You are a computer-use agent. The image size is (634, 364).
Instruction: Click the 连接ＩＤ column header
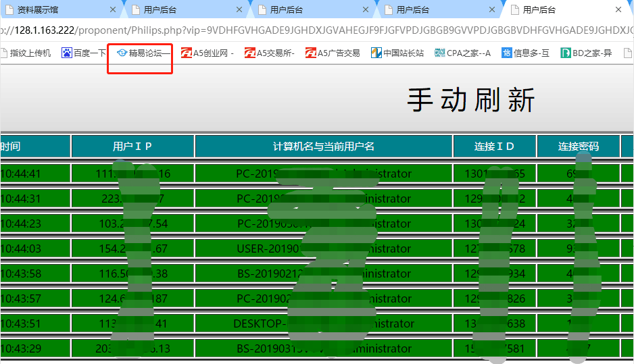pos(495,147)
